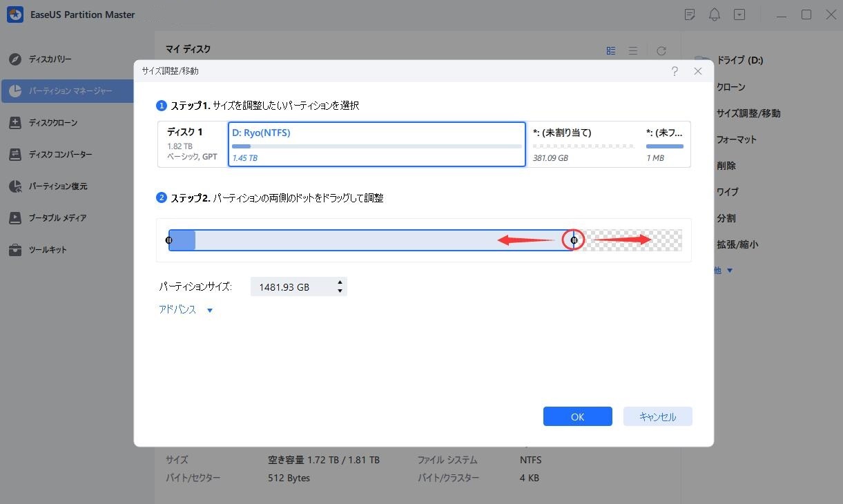Image resolution: width=843 pixels, height=504 pixels.
Task: Click the right resize handle on slider
Action: coord(574,240)
